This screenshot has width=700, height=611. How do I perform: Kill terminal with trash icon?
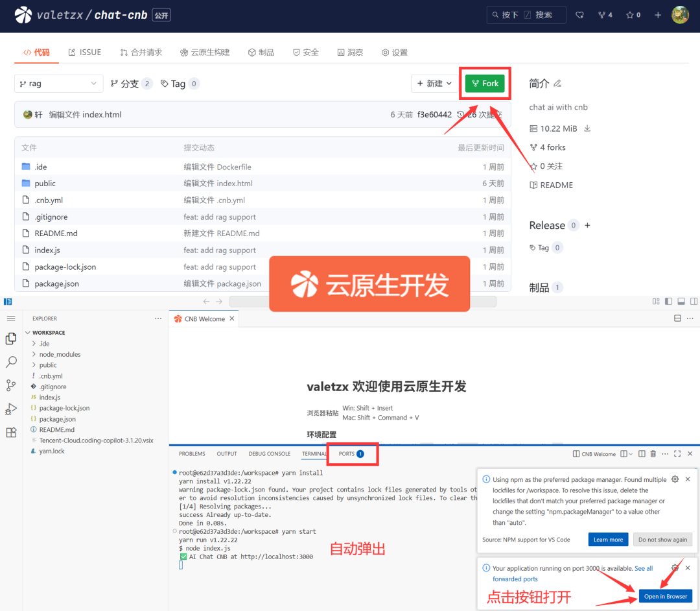coord(653,454)
